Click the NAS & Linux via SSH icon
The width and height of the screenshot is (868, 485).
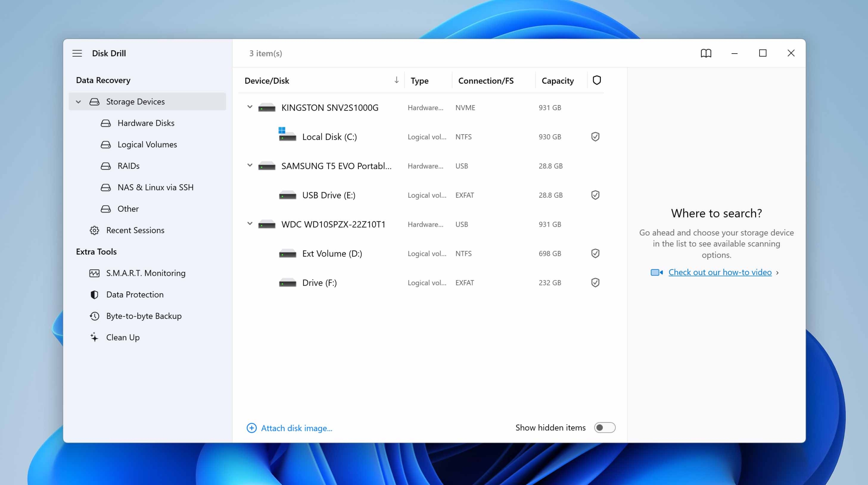tap(106, 187)
